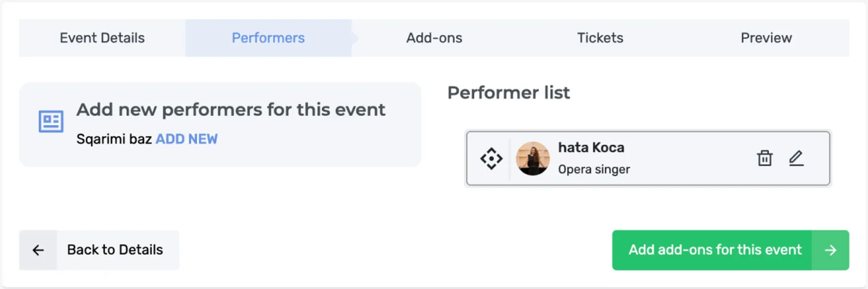Go back with Back to Details button
The image size is (868, 289).
pos(99,250)
